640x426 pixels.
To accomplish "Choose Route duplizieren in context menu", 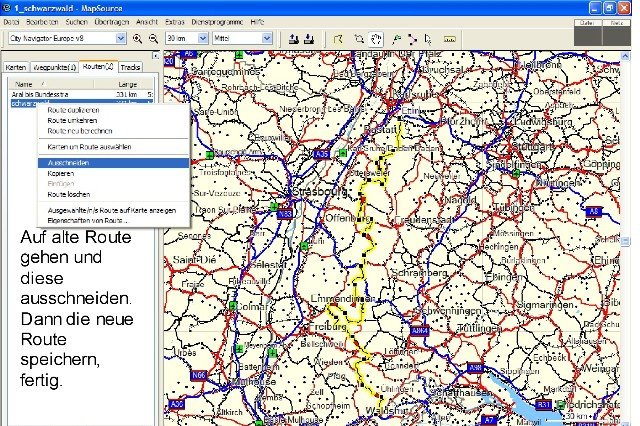I will tap(73, 109).
